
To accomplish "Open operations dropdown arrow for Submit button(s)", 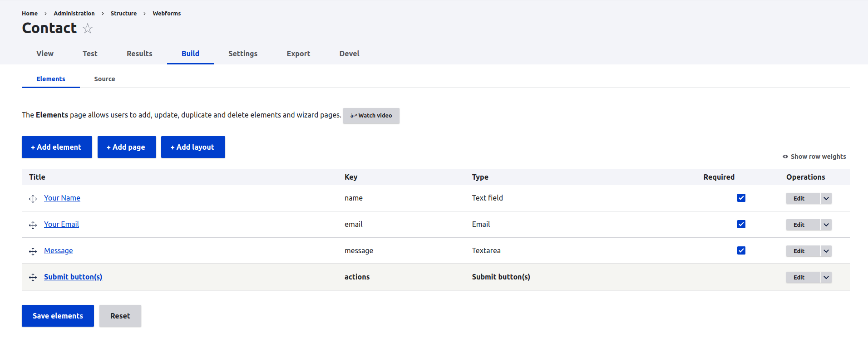I will pyautogui.click(x=826, y=277).
